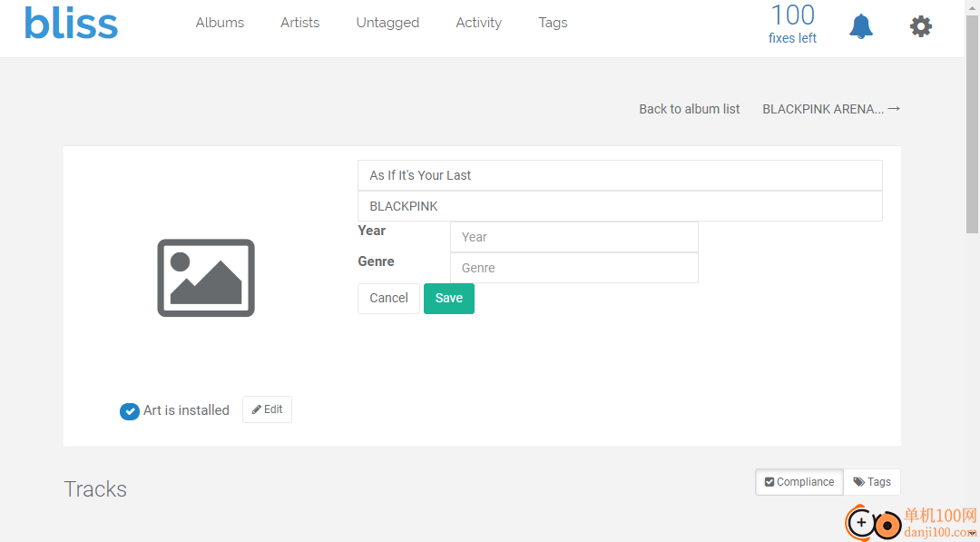Click the blue check next to Art is installed

click(x=130, y=411)
